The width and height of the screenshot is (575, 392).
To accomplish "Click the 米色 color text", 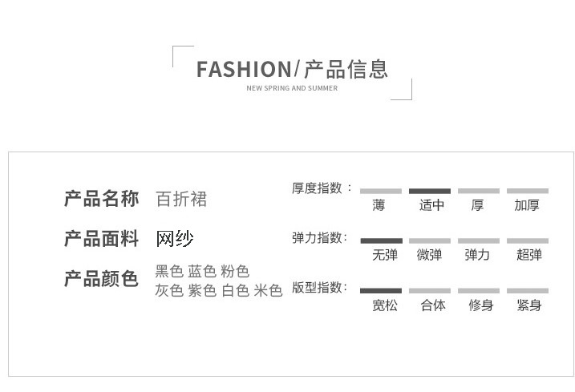I will (x=268, y=290).
